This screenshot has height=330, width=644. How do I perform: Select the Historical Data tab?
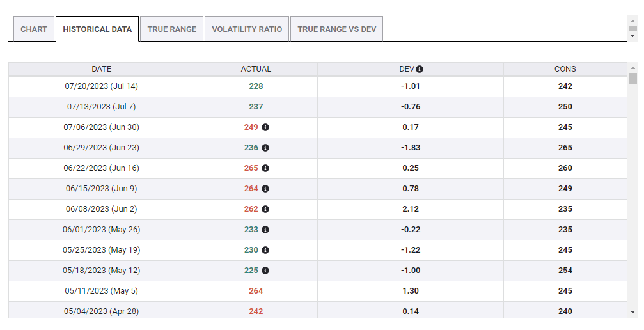[x=97, y=29]
